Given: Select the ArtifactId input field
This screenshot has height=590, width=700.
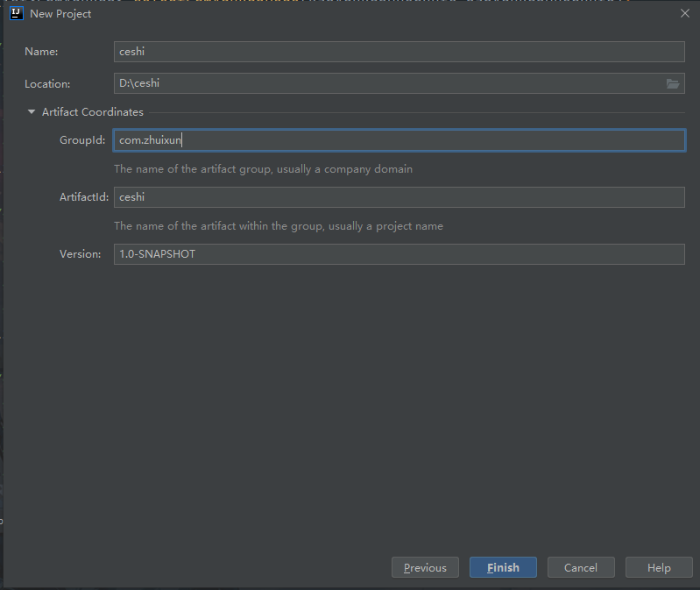Looking at the screenshot, I should point(399,197).
